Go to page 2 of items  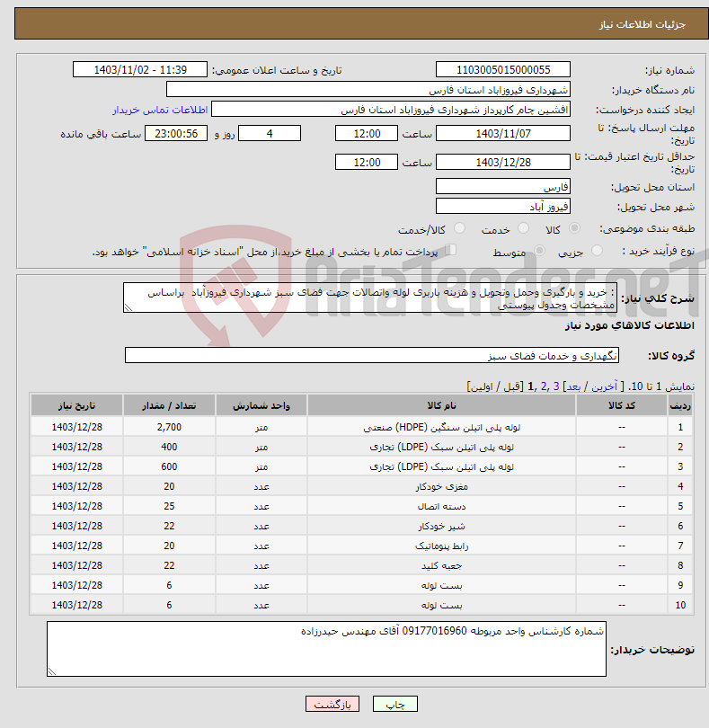[544, 386]
